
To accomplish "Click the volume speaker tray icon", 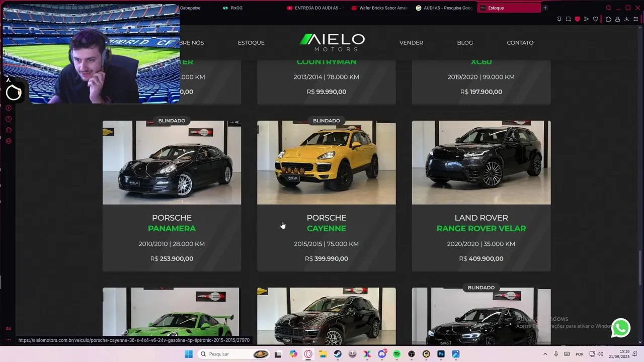I will (600, 354).
